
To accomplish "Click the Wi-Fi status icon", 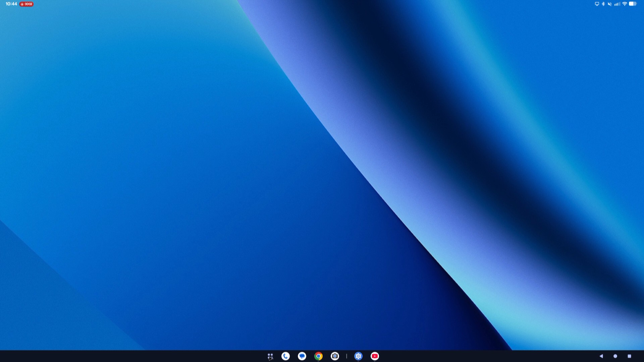I will pos(625,4).
